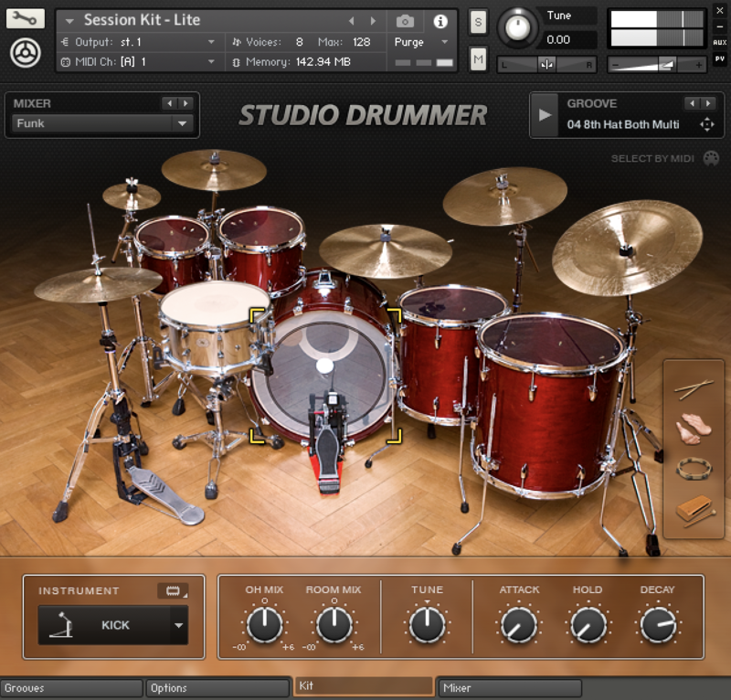
Task: Take a snapshot with the camera icon
Action: click(405, 21)
